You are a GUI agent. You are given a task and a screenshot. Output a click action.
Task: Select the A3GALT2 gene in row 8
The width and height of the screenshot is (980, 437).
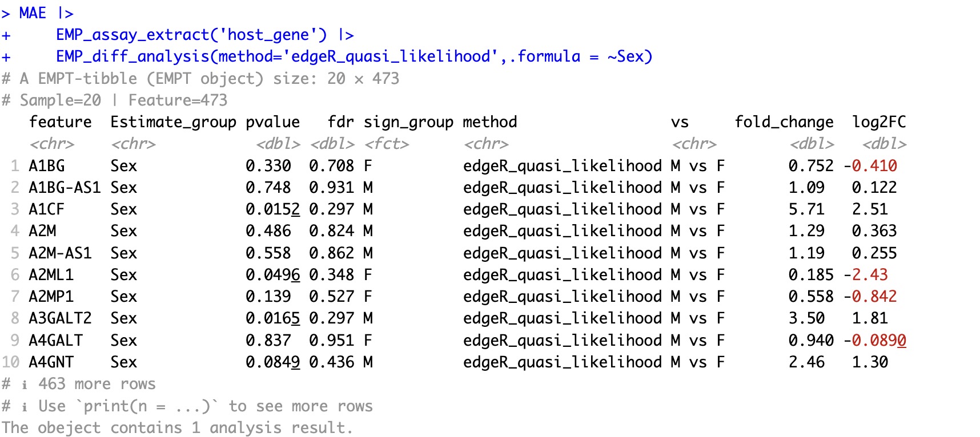60,318
